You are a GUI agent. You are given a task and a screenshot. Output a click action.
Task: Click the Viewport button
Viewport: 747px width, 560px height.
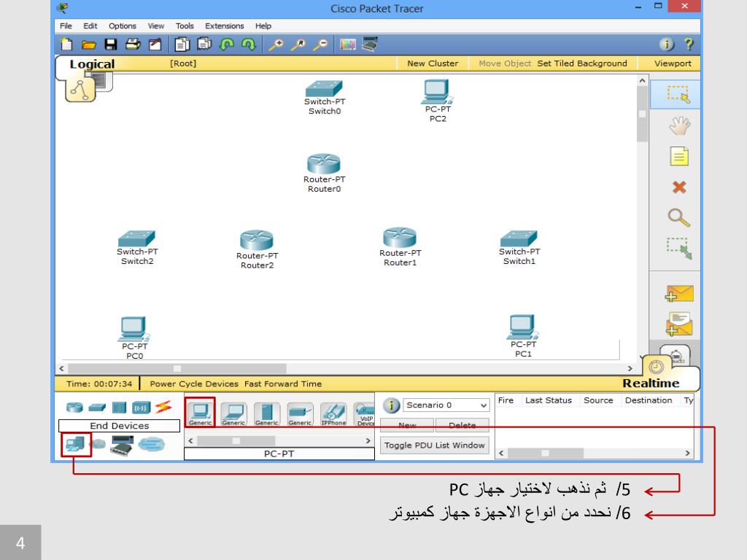[x=672, y=63]
